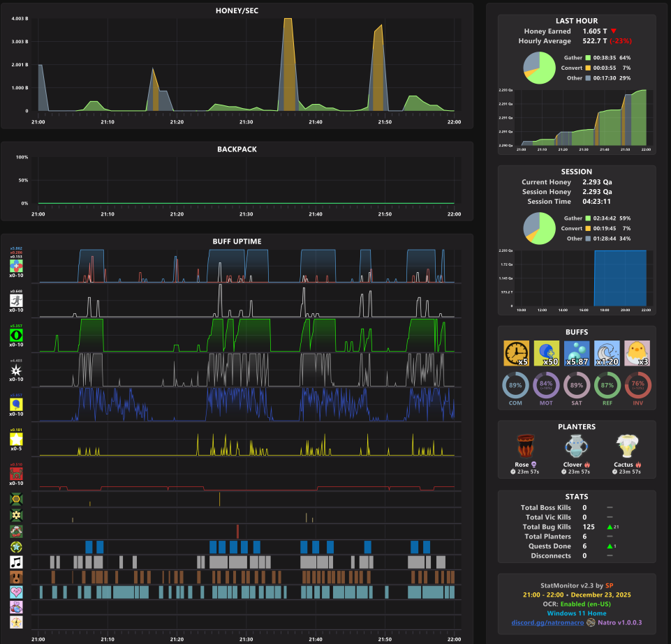The height and width of the screenshot is (644, 671).
Task: Click the Quests Done stat label
Action: (x=550, y=546)
